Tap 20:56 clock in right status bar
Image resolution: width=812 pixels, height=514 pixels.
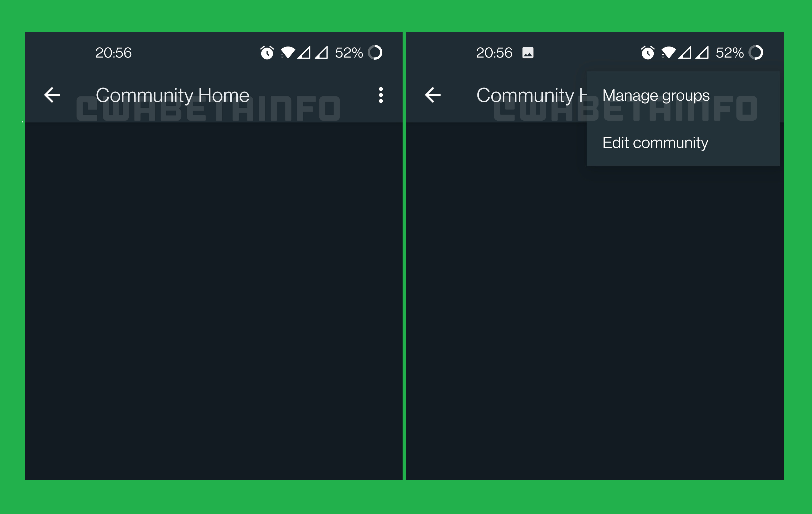click(x=494, y=53)
